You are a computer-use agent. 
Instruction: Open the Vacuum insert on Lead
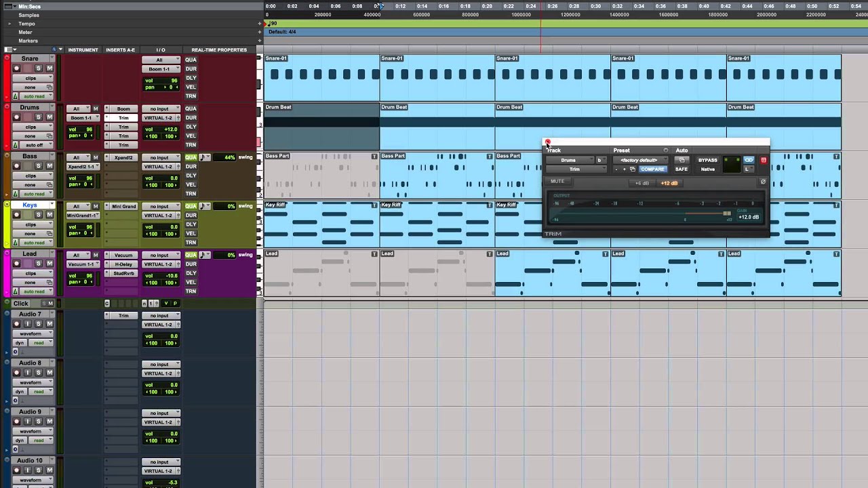point(123,255)
